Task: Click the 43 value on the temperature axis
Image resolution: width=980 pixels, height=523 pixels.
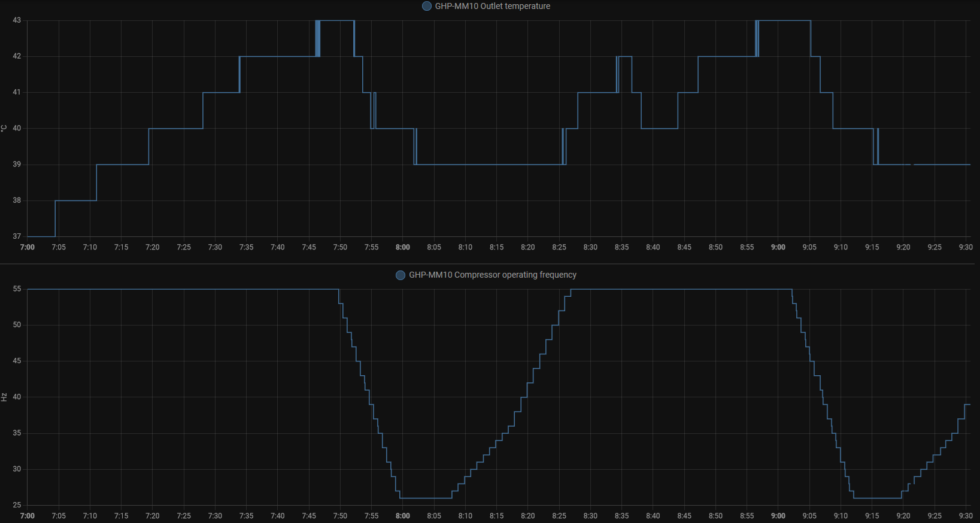Action: pos(17,20)
